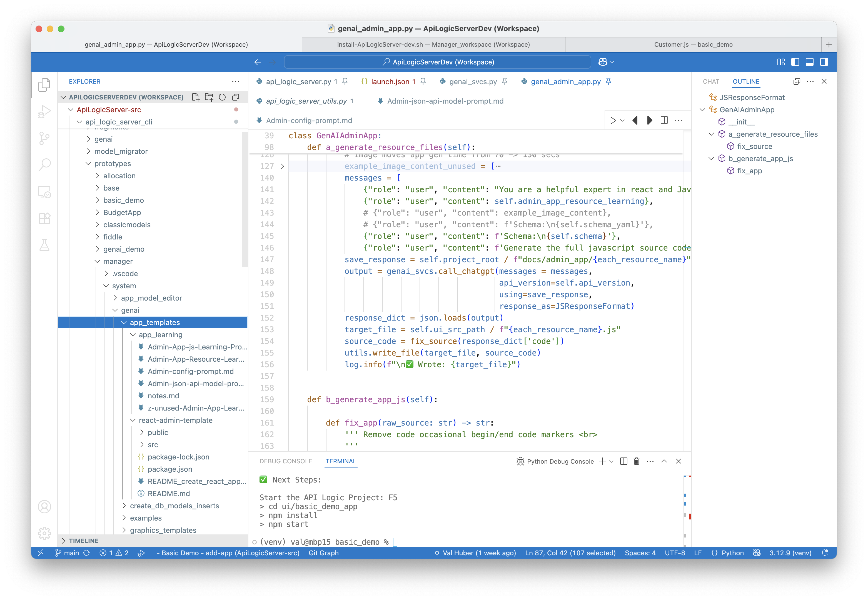Click the workspace search command center
This screenshot has width=868, height=600.
438,62
